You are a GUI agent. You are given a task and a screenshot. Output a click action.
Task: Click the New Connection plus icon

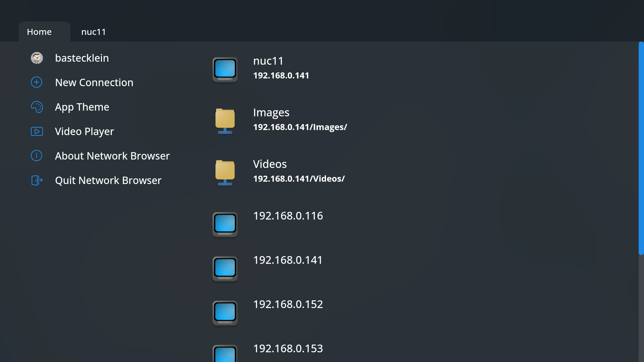(x=37, y=82)
